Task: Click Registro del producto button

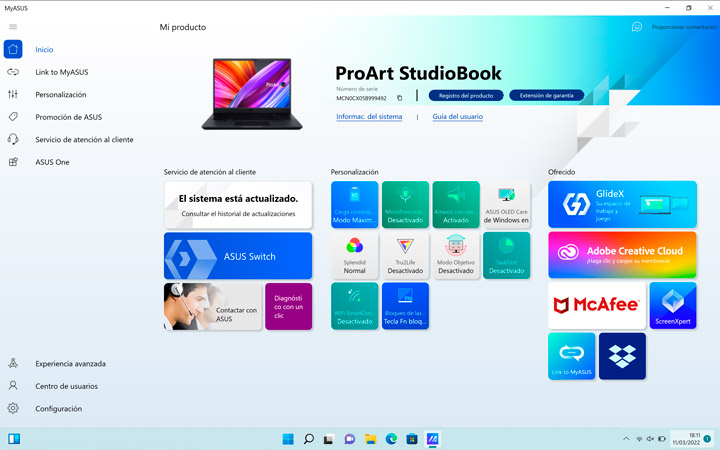Action: click(466, 96)
